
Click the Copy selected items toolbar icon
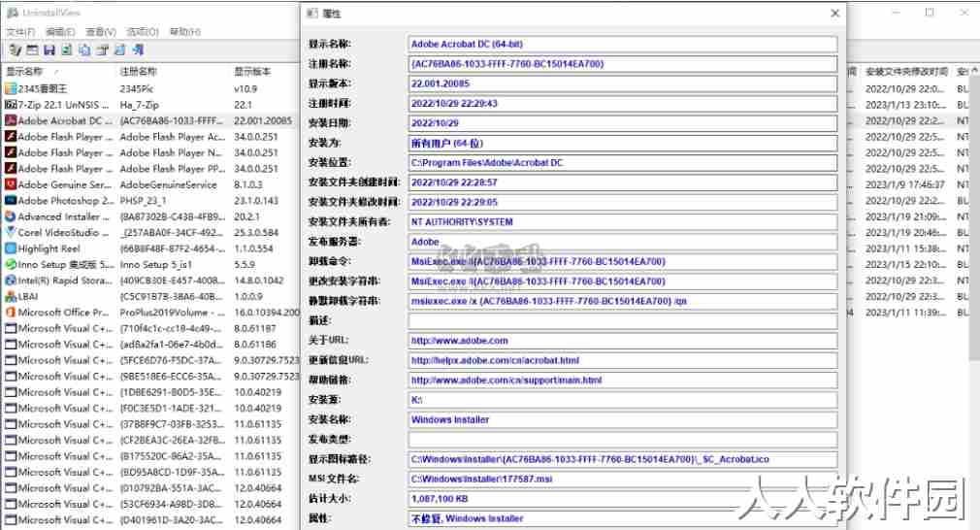tap(84, 50)
